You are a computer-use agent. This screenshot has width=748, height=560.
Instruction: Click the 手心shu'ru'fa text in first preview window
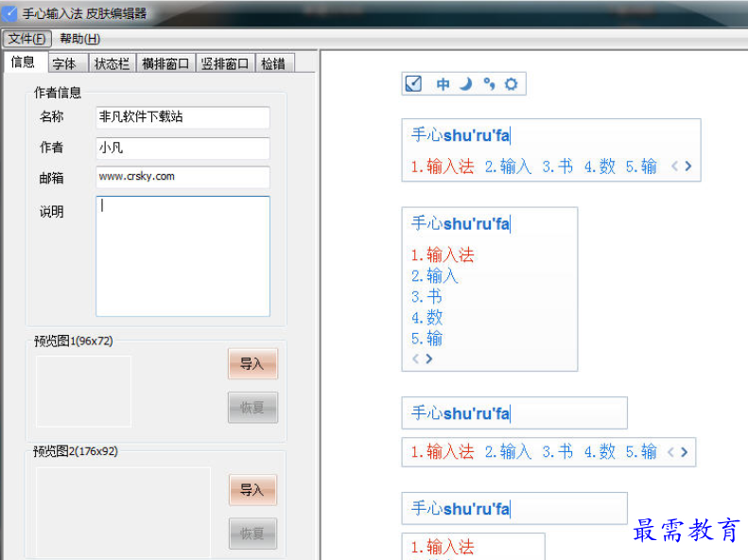coord(461,135)
